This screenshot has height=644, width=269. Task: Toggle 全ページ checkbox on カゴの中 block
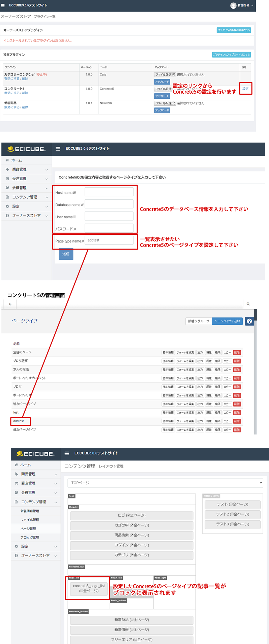click(132, 525)
